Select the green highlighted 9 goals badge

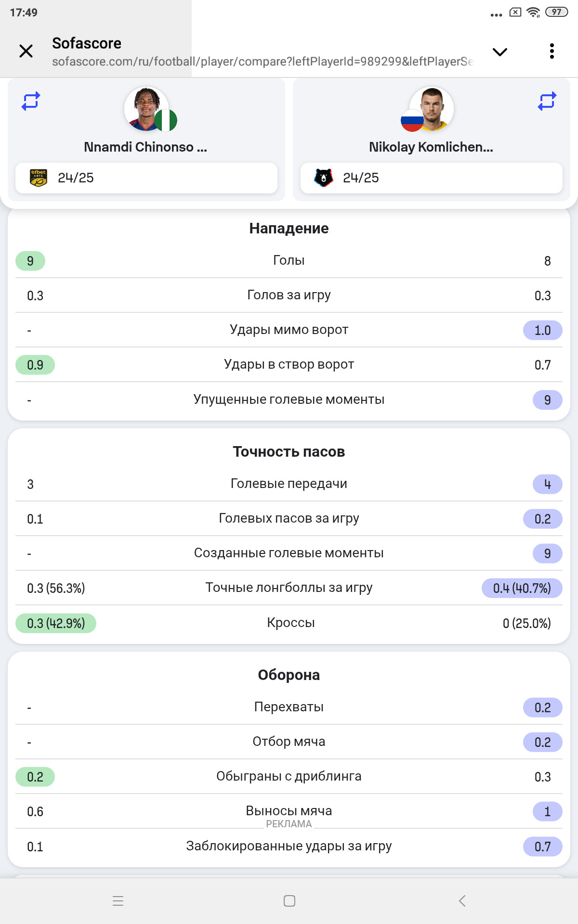[30, 261]
